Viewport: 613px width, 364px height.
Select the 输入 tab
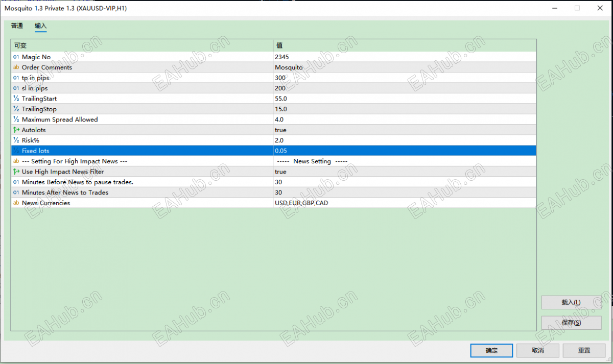41,26
